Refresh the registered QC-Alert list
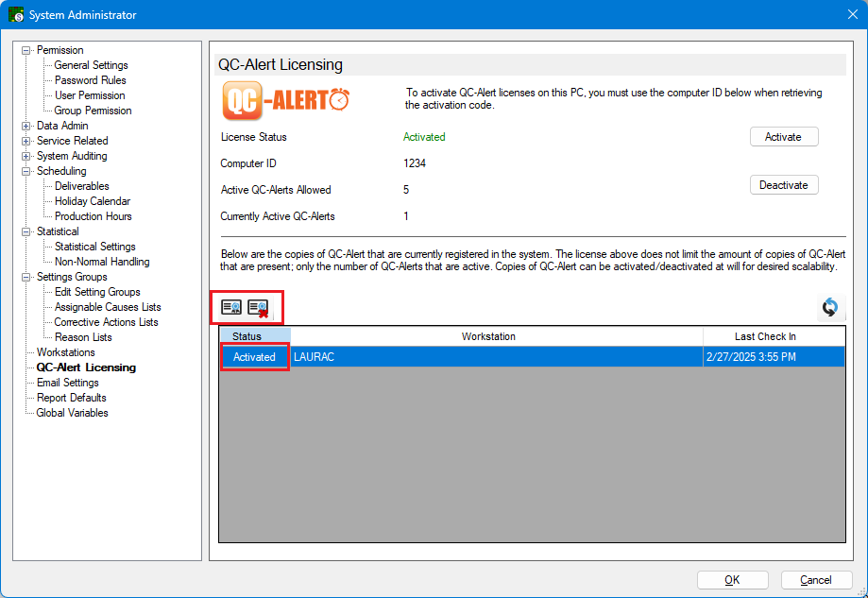The height and width of the screenshot is (598, 868). pyautogui.click(x=830, y=307)
